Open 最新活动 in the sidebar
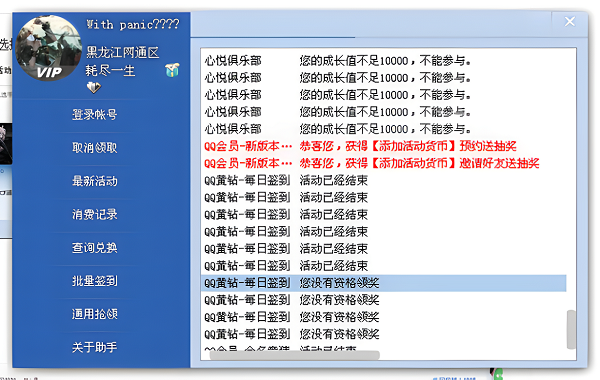Image resolution: width=600 pixels, height=380 pixels. (x=95, y=181)
